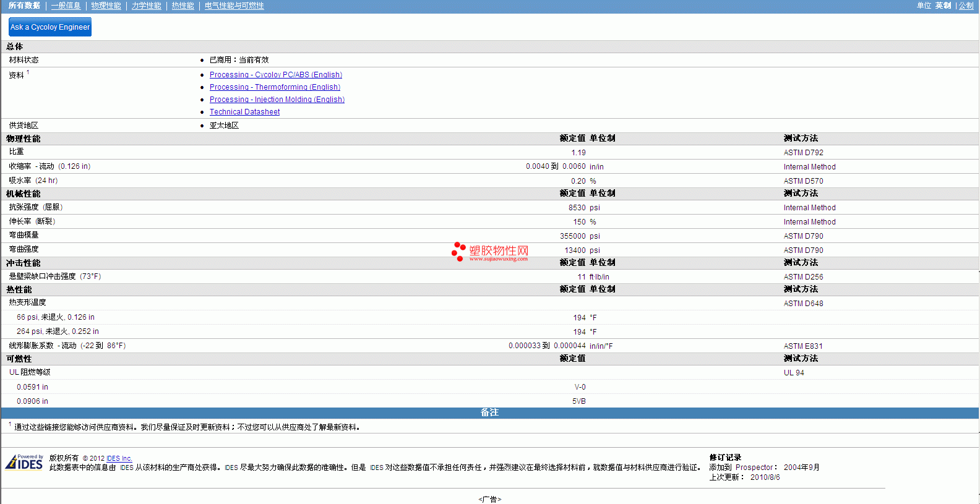The image size is (980, 504).
Task: Click the 收缩率 - 流动 (0.126 in) label
Action: (x=49, y=166)
